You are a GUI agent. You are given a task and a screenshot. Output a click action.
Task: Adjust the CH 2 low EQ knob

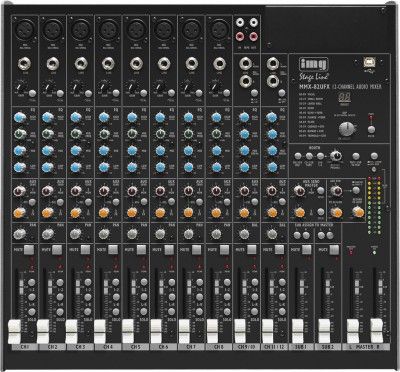click(48, 167)
